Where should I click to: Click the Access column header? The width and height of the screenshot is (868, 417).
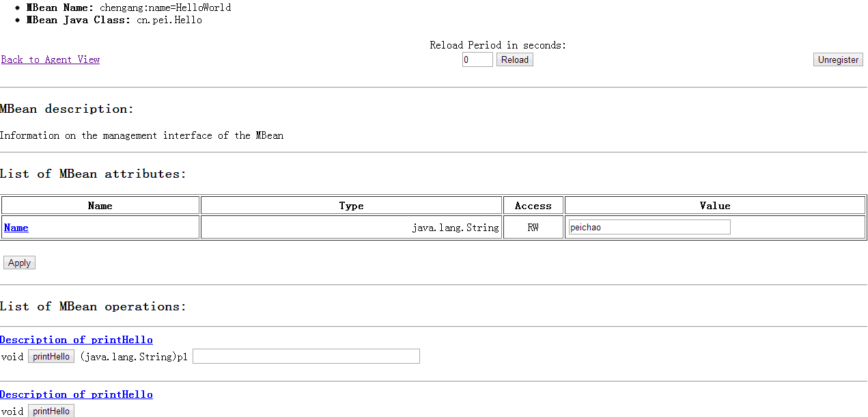tap(533, 206)
